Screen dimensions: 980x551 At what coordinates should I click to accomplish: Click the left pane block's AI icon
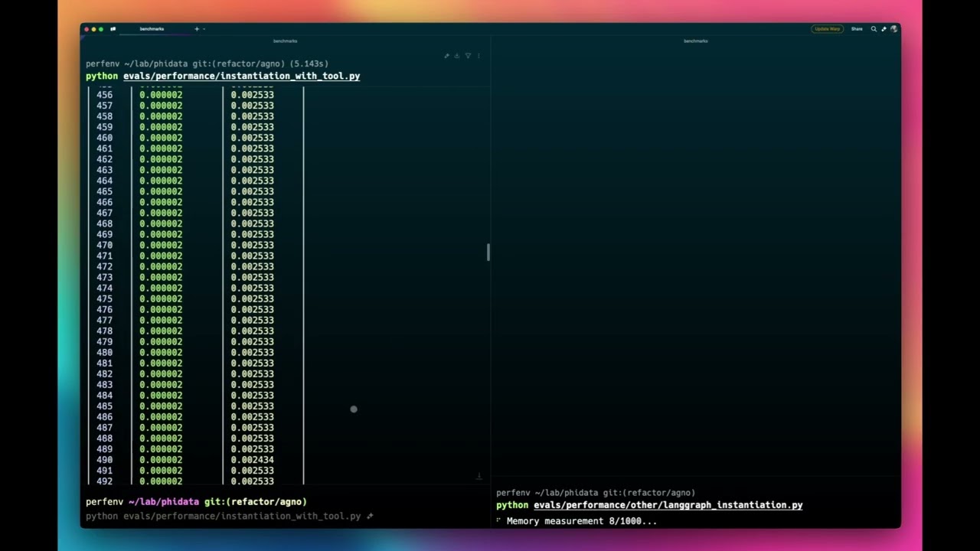point(446,56)
